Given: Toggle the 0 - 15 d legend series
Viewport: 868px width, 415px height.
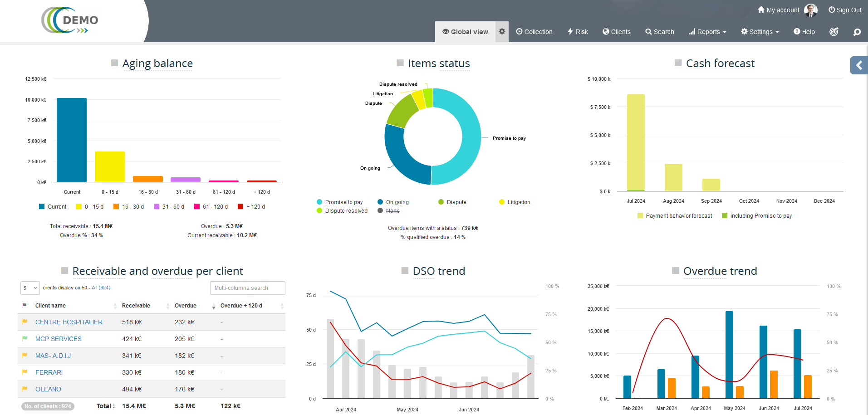Looking at the screenshot, I should 90,207.
